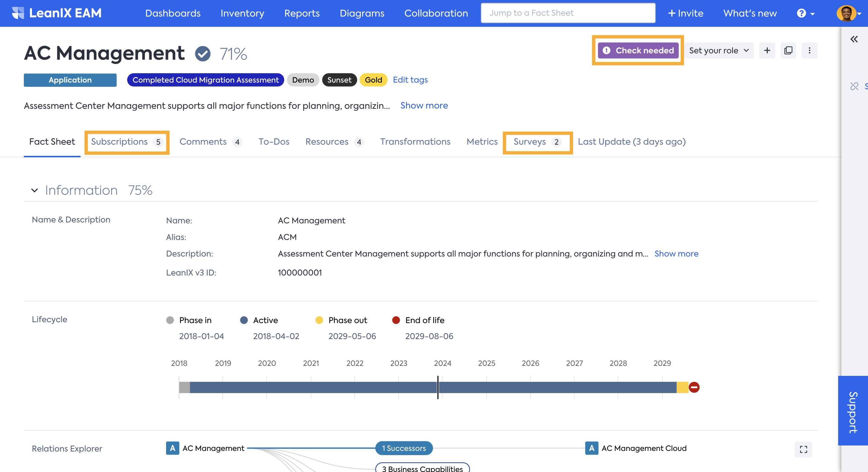Click the duplicate/copy fact sheet icon
Viewport: 868px width, 472px height.
click(788, 50)
